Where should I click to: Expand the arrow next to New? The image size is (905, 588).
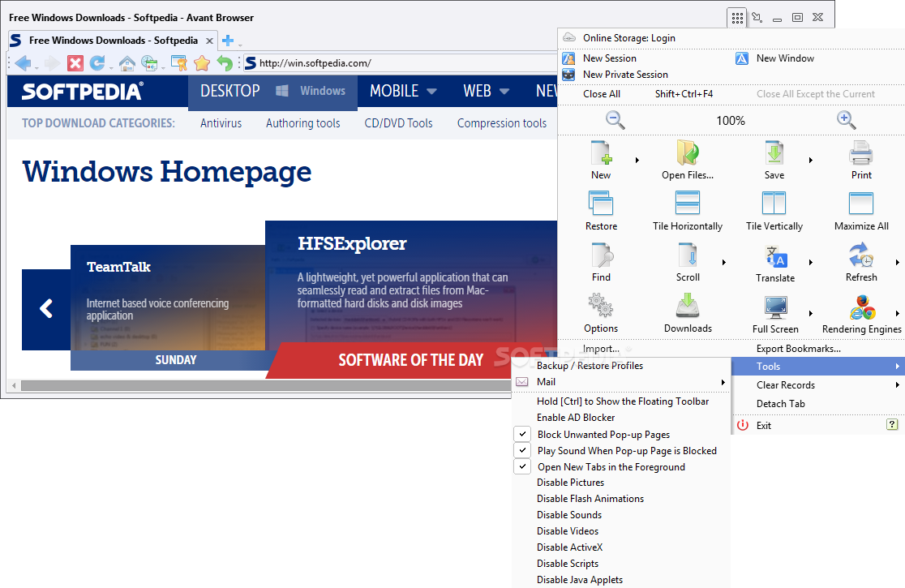[637, 160]
